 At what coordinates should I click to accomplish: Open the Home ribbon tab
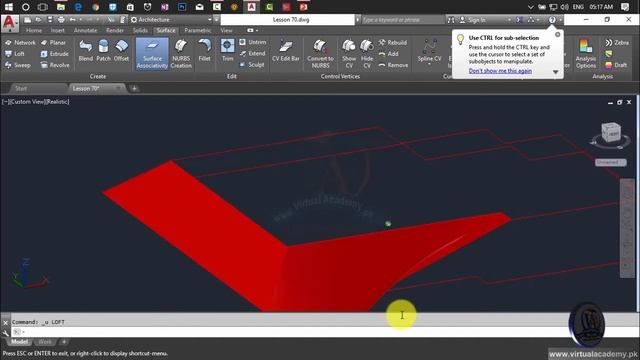(33, 30)
